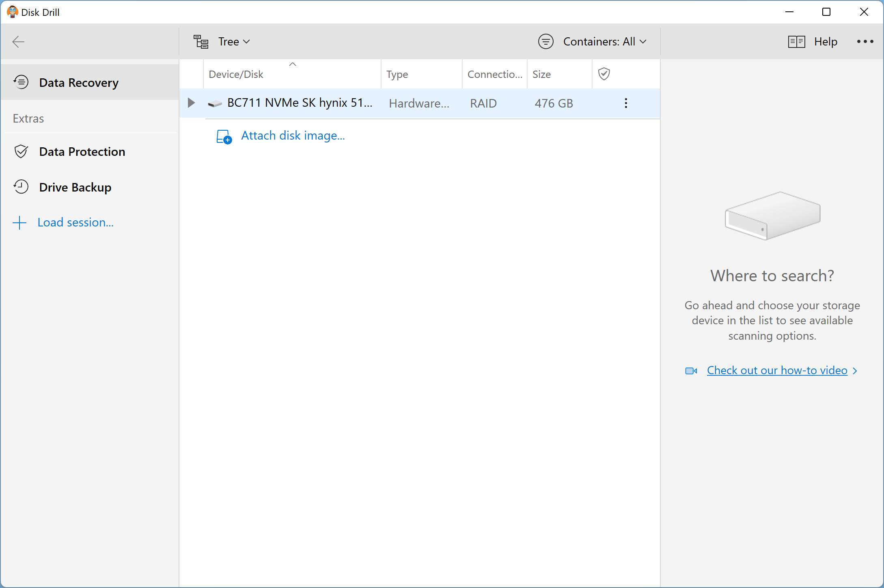884x588 pixels.
Task: Select Hardware type column header
Action: 397,73
